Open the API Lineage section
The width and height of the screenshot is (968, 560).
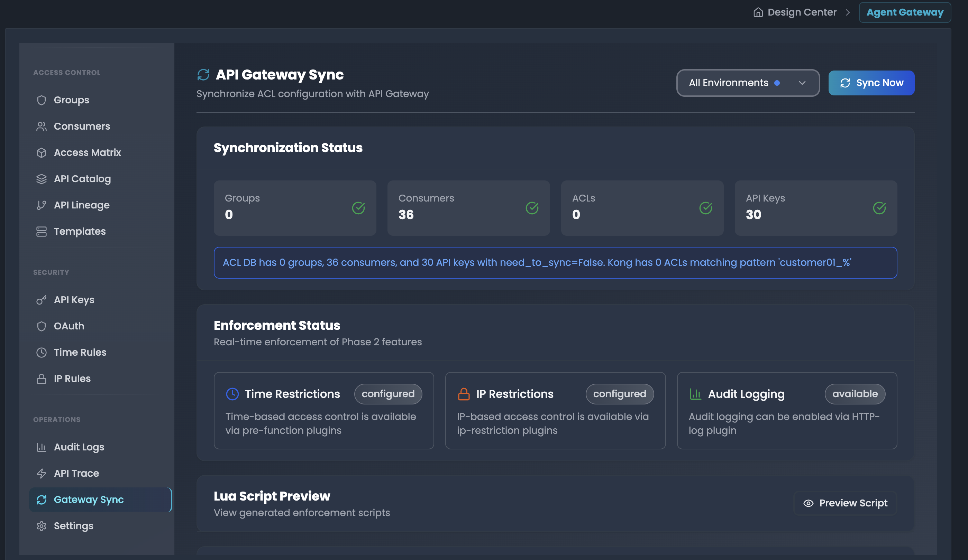point(100,205)
